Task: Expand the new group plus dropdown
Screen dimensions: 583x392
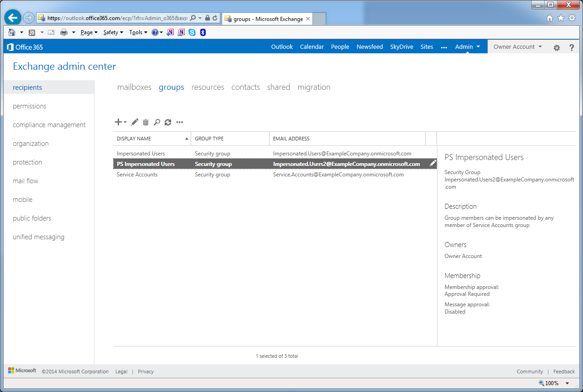Action: (x=121, y=122)
